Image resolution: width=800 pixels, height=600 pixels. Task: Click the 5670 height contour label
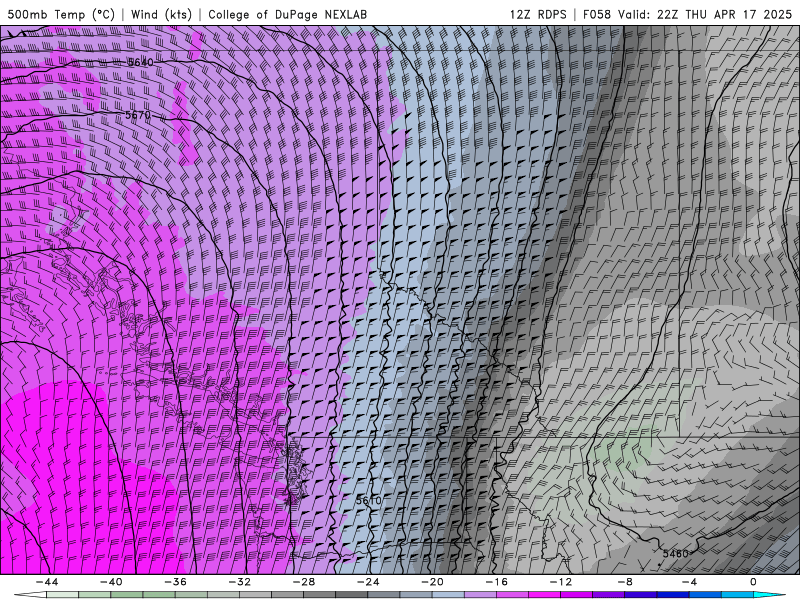[138, 115]
